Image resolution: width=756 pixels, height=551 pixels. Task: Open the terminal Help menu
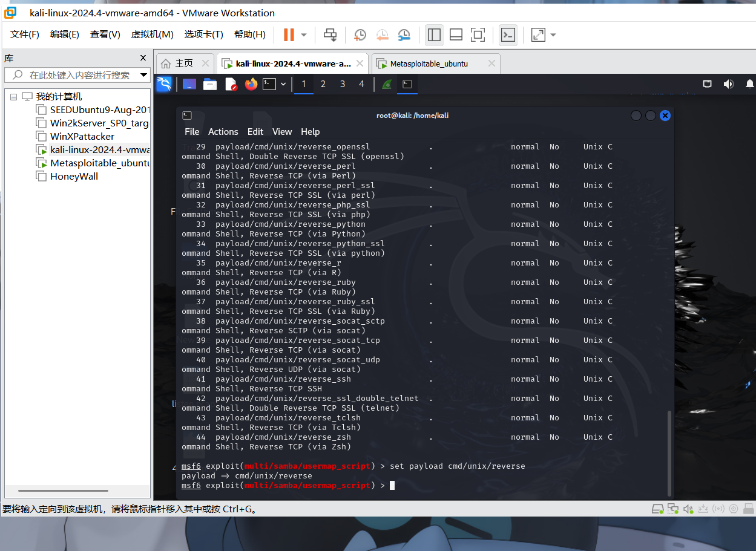click(x=310, y=132)
